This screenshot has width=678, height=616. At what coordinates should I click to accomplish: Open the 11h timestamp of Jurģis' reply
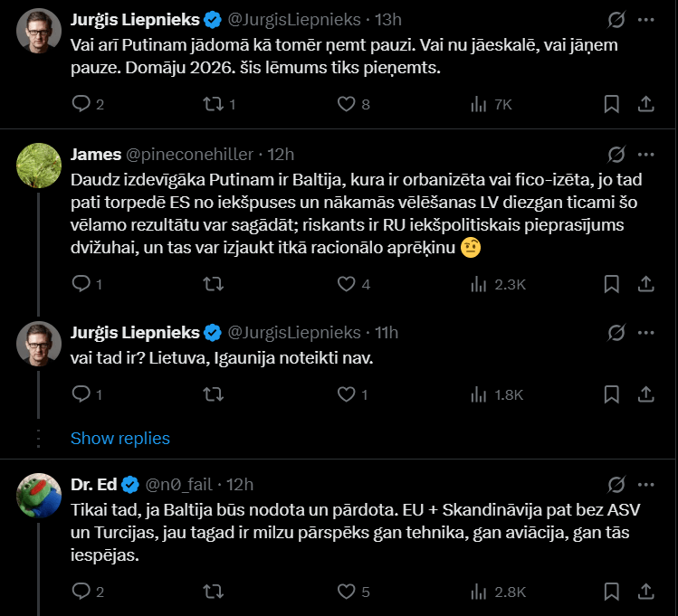tap(386, 333)
